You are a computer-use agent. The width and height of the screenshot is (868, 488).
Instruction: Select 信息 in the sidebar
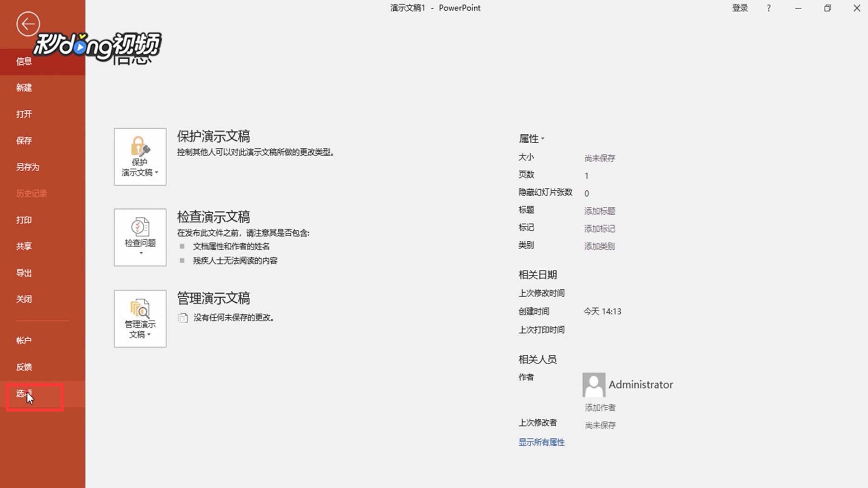click(x=42, y=61)
